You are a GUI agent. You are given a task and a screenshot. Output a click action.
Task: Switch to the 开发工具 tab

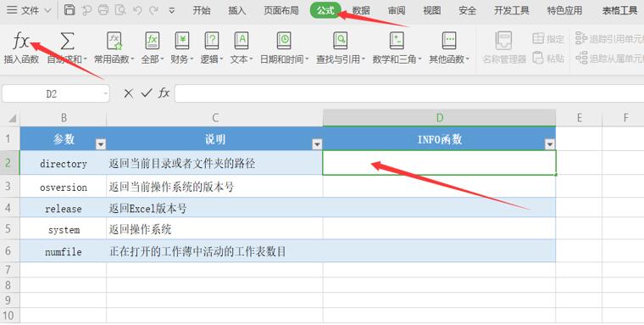512,11
